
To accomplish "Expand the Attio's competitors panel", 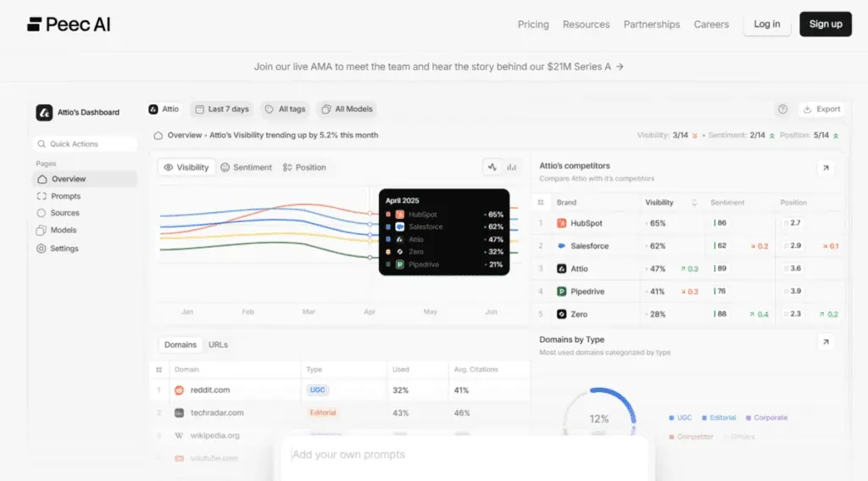I will coord(826,168).
